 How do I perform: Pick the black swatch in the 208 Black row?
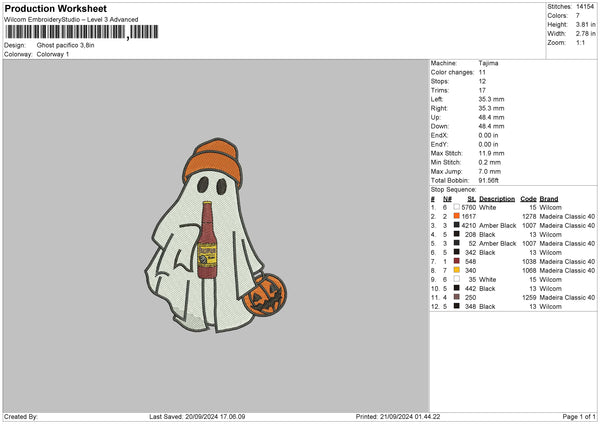coord(457,234)
